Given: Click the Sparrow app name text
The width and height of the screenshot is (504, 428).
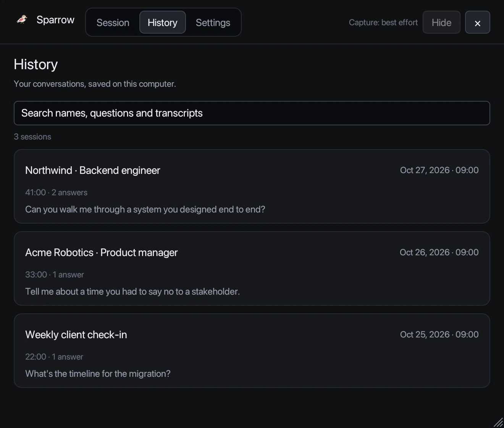Looking at the screenshot, I should coord(55,20).
